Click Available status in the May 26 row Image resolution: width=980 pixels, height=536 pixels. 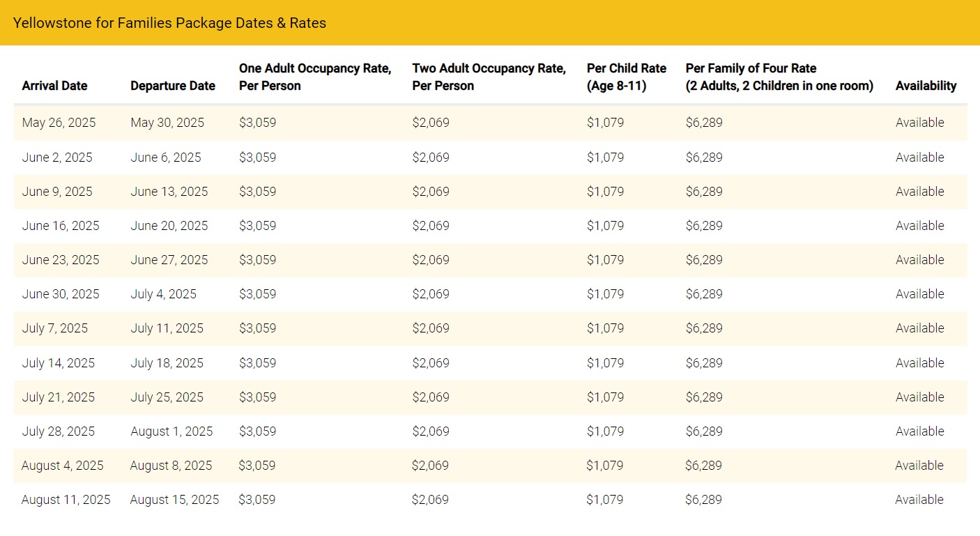click(x=920, y=123)
